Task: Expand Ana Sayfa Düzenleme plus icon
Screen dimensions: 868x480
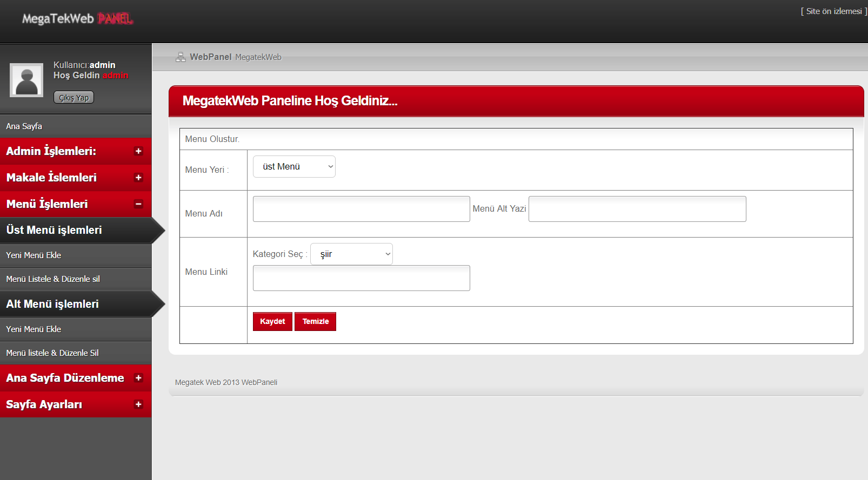Action: (138, 378)
